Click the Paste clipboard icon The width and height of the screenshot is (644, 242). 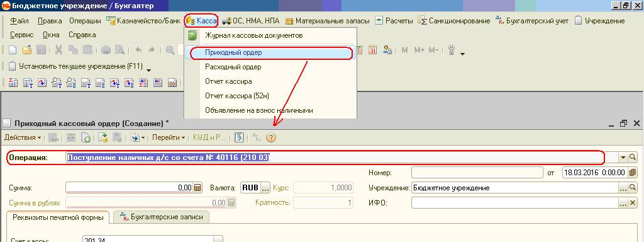pyautogui.click(x=87, y=50)
